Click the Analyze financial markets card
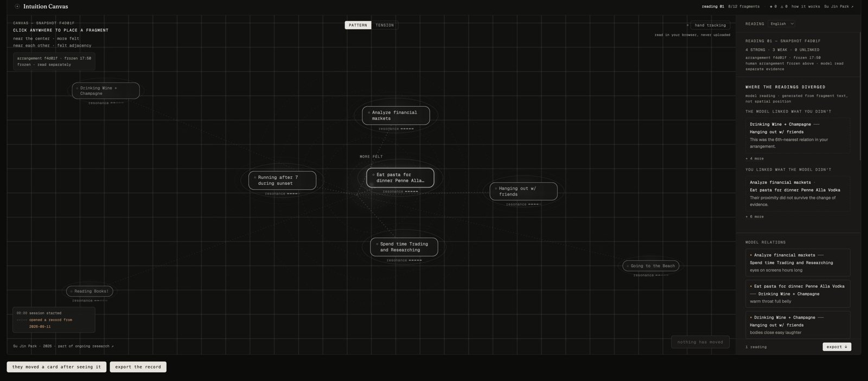Image resolution: width=868 pixels, height=381 pixels. (396, 115)
